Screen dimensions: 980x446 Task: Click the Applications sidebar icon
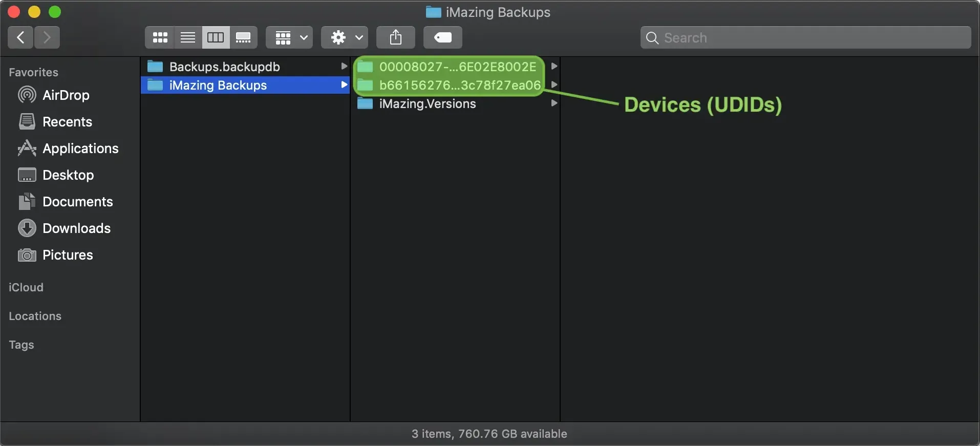coord(27,148)
